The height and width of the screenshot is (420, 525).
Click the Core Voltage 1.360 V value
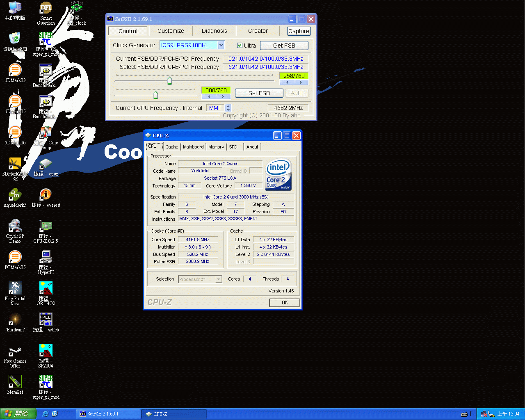(x=248, y=185)
